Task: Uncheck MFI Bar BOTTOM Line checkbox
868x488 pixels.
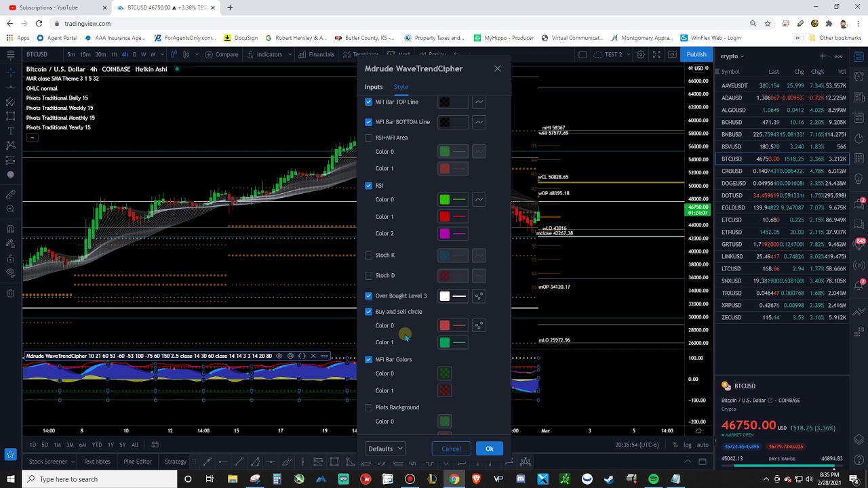Action: tap(368, 122)
